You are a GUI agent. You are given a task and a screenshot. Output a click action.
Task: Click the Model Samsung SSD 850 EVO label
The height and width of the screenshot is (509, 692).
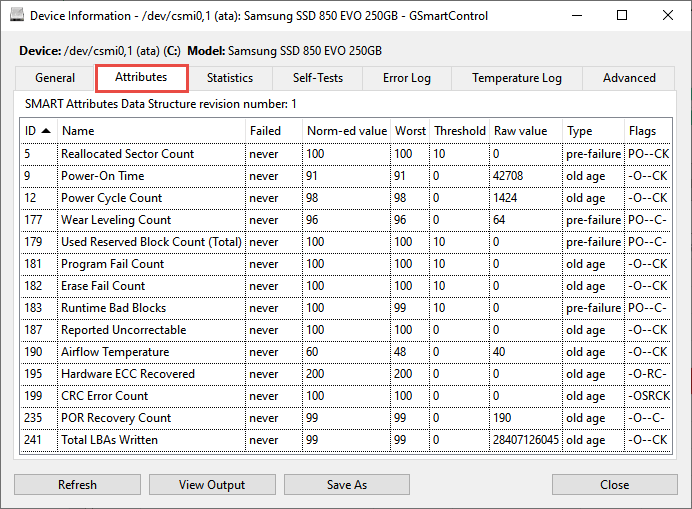(x=285, y=51)
